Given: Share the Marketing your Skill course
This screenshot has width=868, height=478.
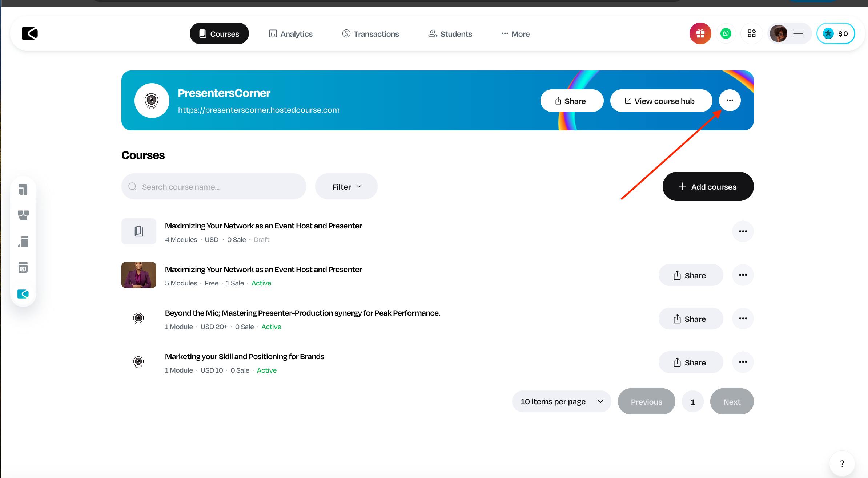Looking at the screenshot, I should pyautogui.click(x=690, y=362).
